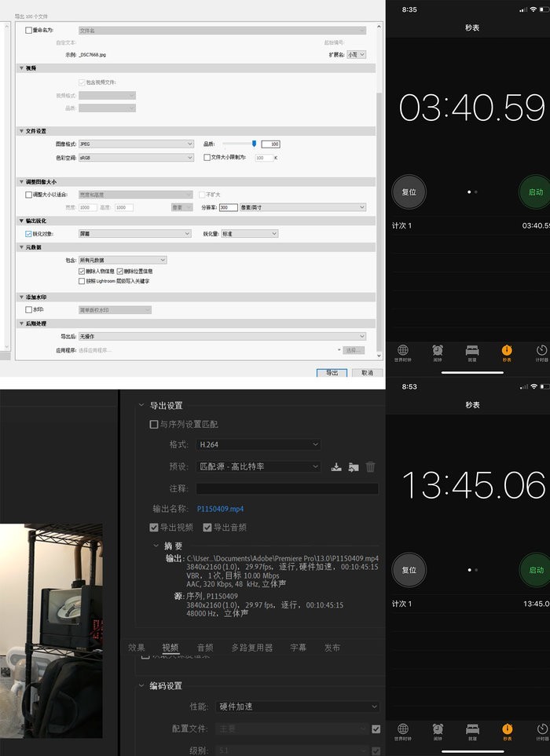The image size is (550, 756).
Task: Enable the 水印 watermark checkbox
Action: tap(28, 309)
